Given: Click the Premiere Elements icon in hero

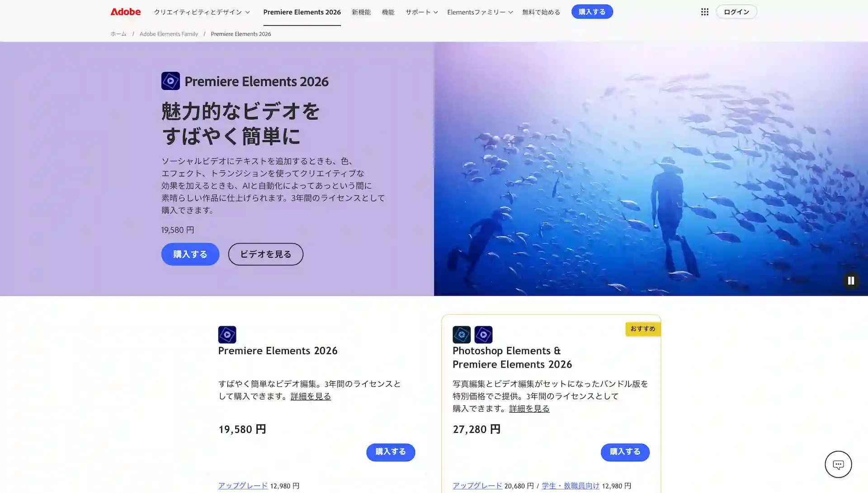Looking at the screenshot, I should tap(170, 81).
